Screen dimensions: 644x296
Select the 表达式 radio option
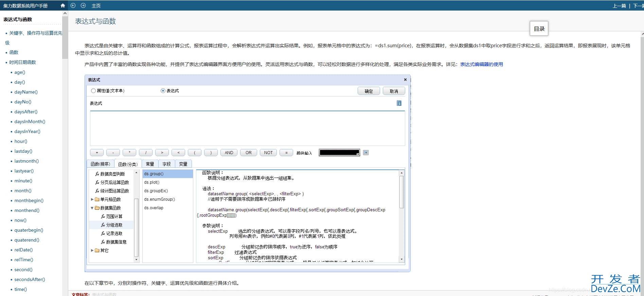click(163, 91)
